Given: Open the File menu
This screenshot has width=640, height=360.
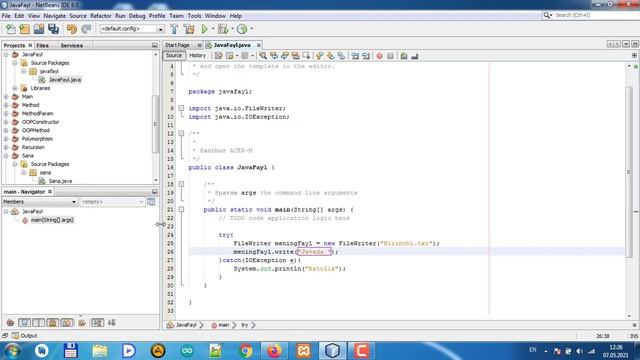Looking at the screenshot, I should coord(6,16).
